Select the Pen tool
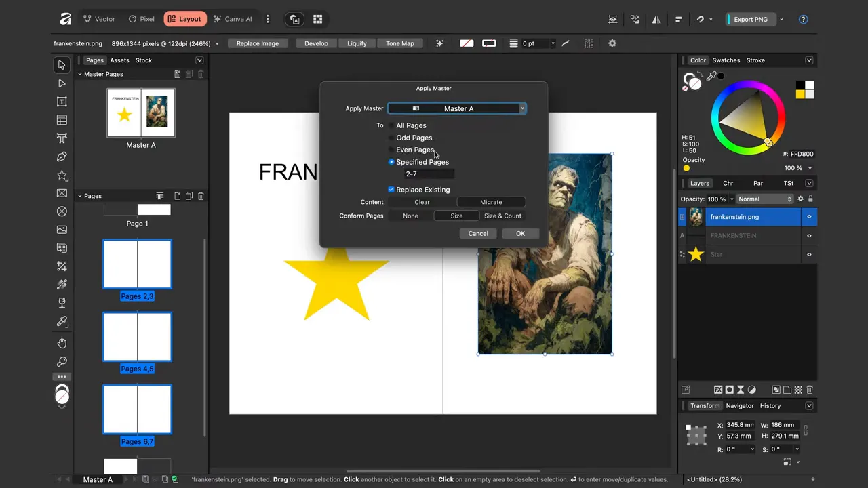The width and height of the screenshot is (868, 488). coord(62,157)
